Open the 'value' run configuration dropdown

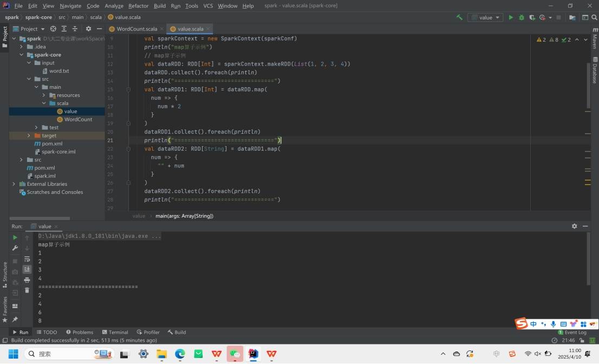point(485,17)
